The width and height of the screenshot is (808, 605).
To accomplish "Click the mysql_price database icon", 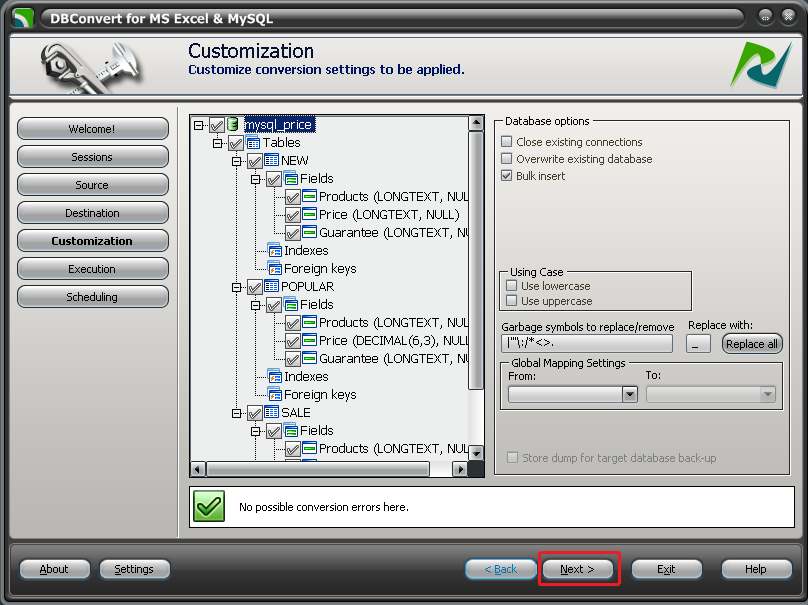I will [233, 125].
